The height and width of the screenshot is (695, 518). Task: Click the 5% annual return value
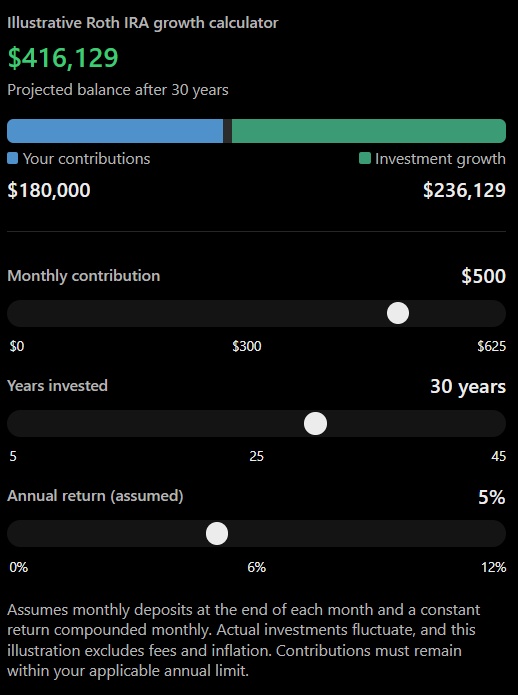(491, 497)
